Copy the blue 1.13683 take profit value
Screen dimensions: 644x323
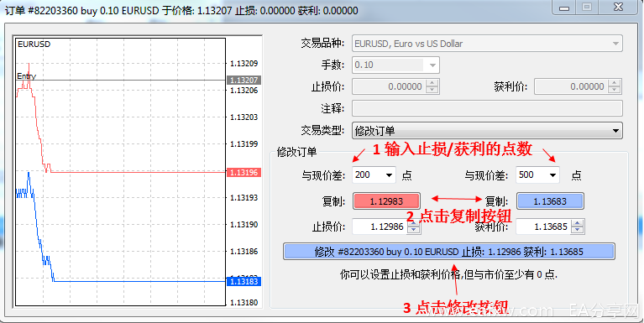550,201
